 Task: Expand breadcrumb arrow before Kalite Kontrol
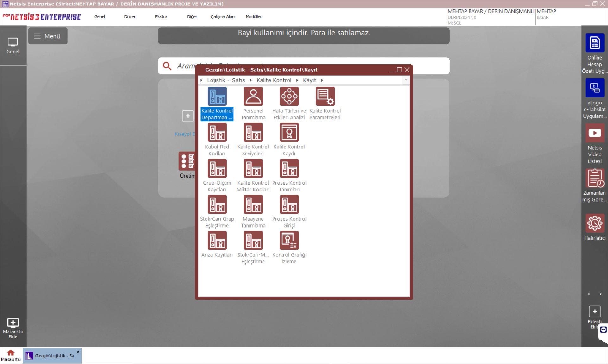[x=251, y=80]
